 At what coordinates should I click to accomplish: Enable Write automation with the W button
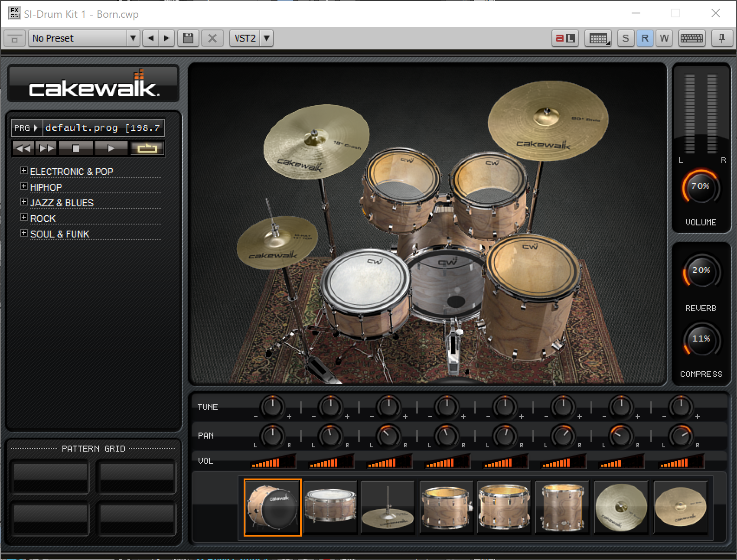(x=664, y=38)
